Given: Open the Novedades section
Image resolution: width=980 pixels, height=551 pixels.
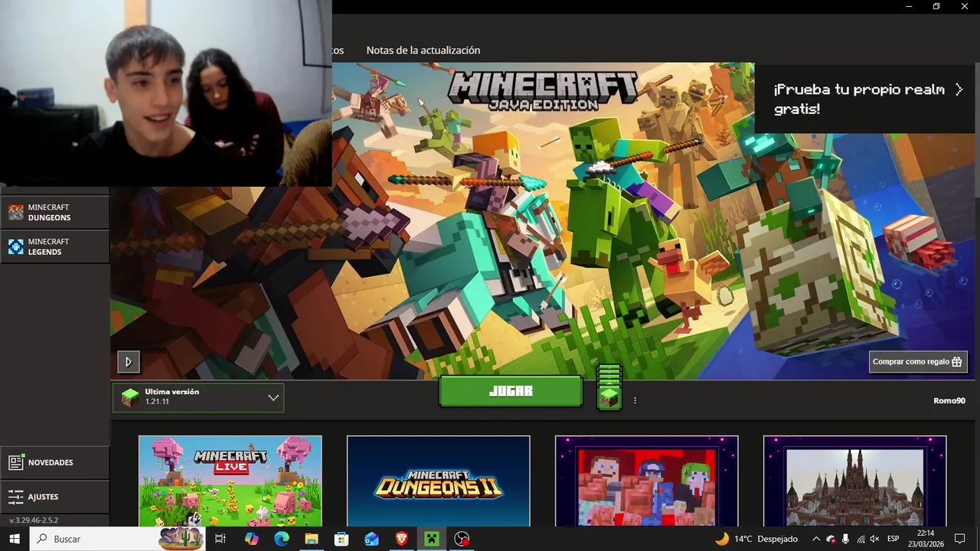Looking at the screenshot, I should point(55,462).
